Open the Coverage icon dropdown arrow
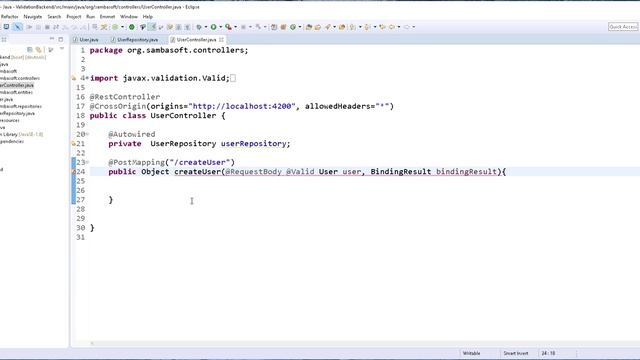 122,27
